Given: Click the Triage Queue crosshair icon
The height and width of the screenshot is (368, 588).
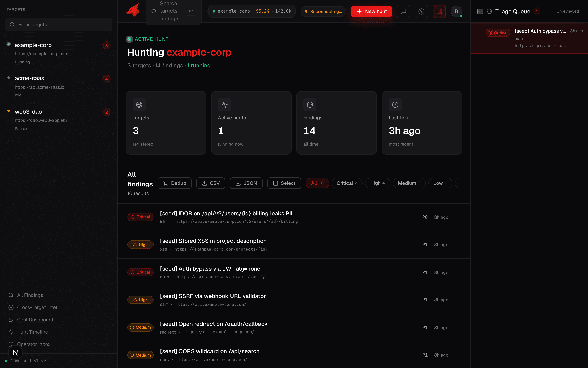Looking at the screenshot, I should pyautogui.click(x=489, y=11).
